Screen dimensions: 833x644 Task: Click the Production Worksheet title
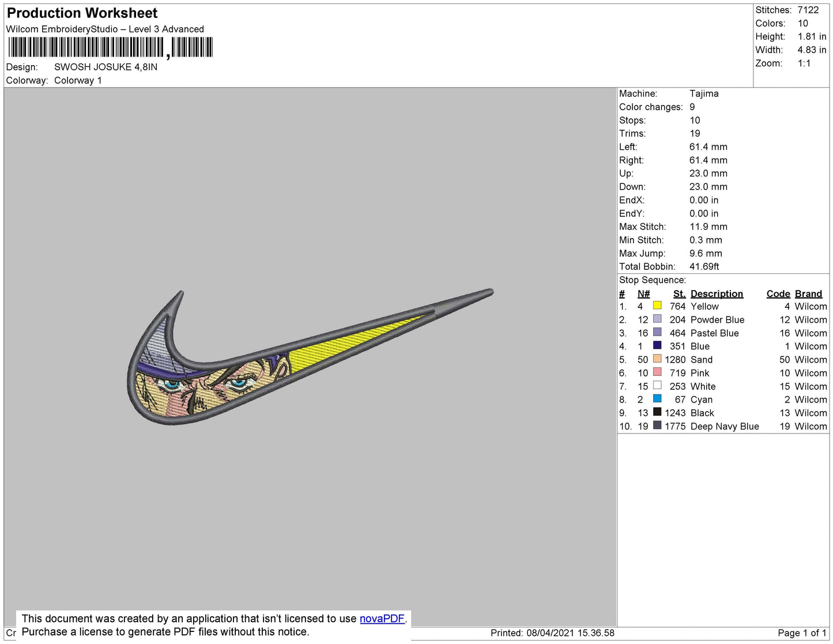coord(82,13)
